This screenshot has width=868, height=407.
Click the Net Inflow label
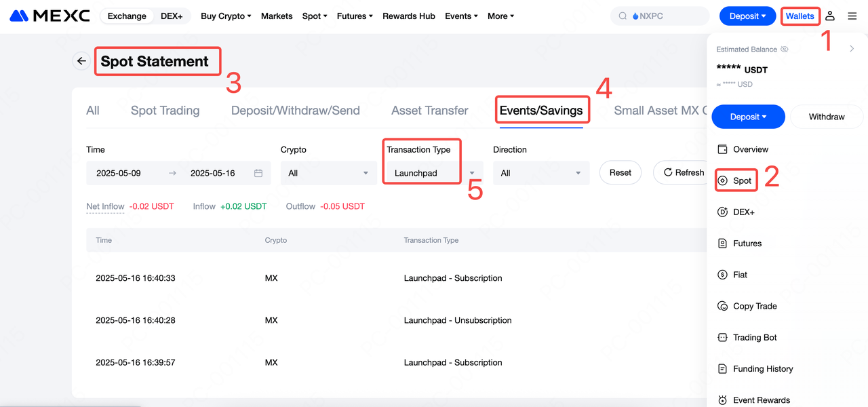[x=105, y=206]
